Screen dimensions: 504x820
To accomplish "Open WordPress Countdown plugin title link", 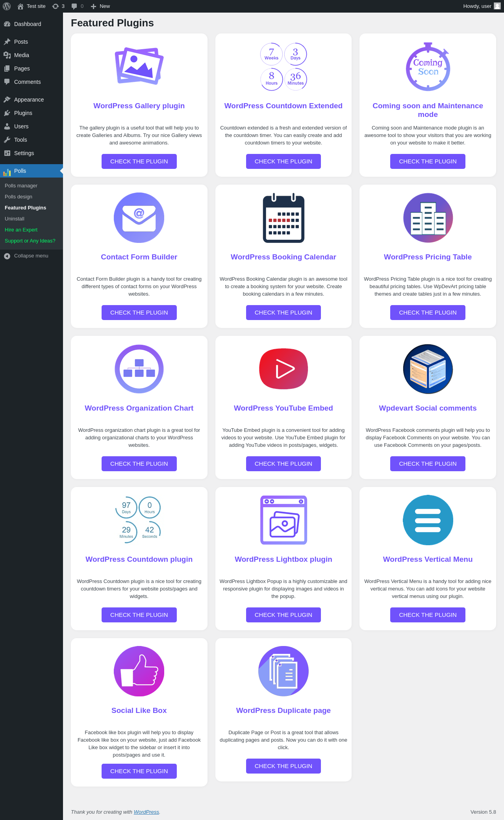I will point(139,559).
